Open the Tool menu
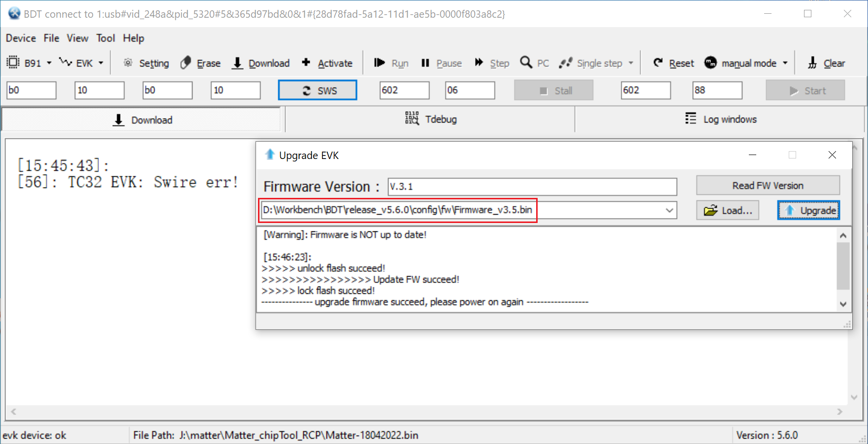The image size is (868, 444). coord(105,38)
